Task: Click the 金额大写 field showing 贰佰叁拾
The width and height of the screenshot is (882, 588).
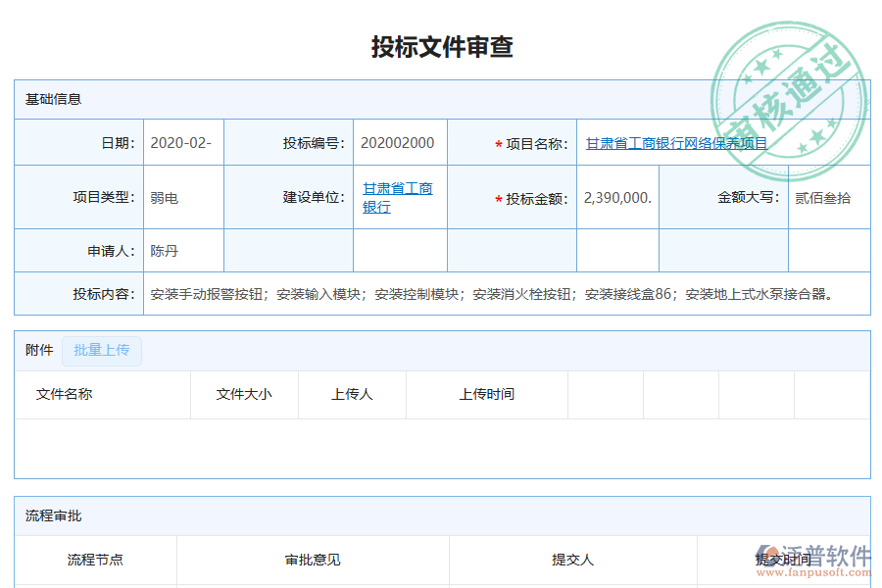Action: [x=830, y=196]
